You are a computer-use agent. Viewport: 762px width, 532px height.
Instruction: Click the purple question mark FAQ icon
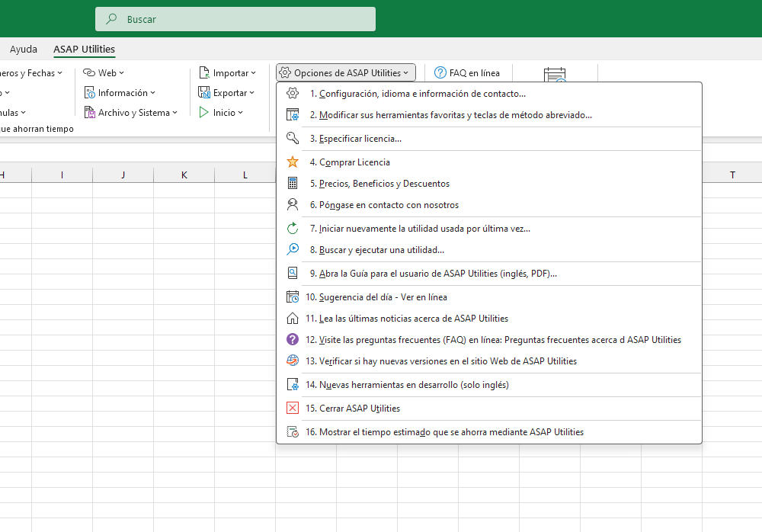point(293,339)
